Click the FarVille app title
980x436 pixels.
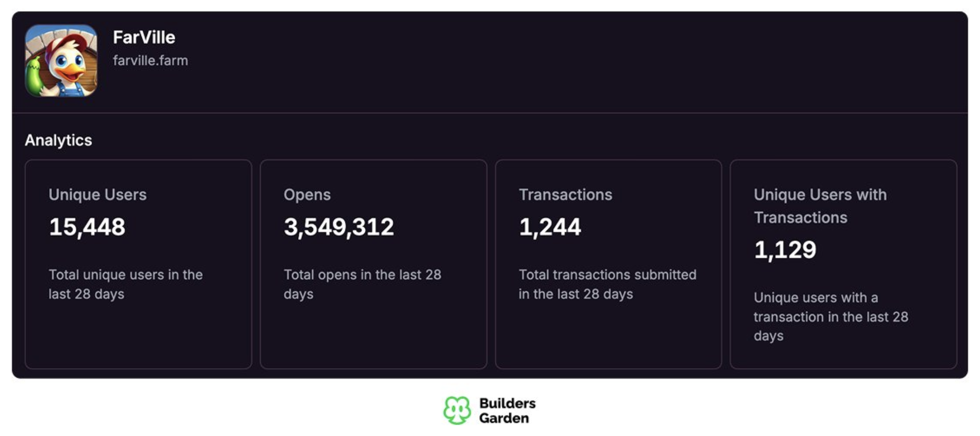(x=144, y=37)
